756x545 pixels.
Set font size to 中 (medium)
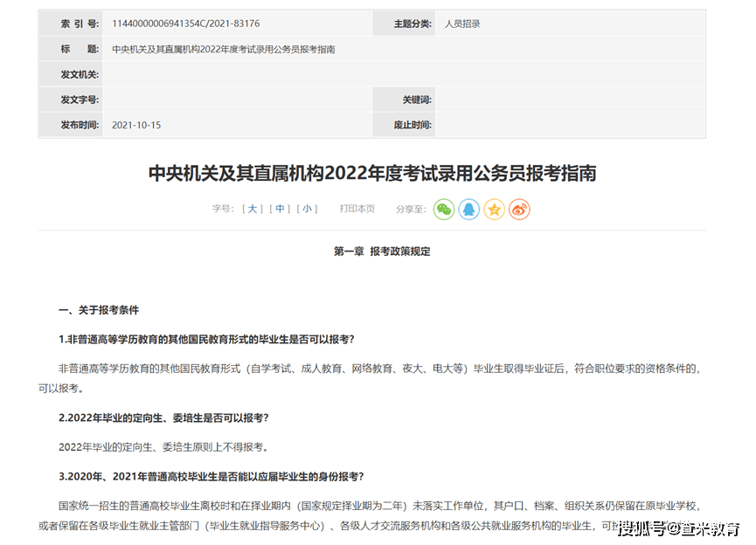pos(280,209)
